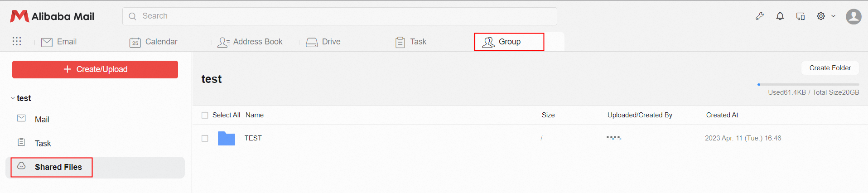This screenshot has width=868, height=193.
Task: Open the settings gear icon
Action: pyautogui.click(x=821, y=16)
